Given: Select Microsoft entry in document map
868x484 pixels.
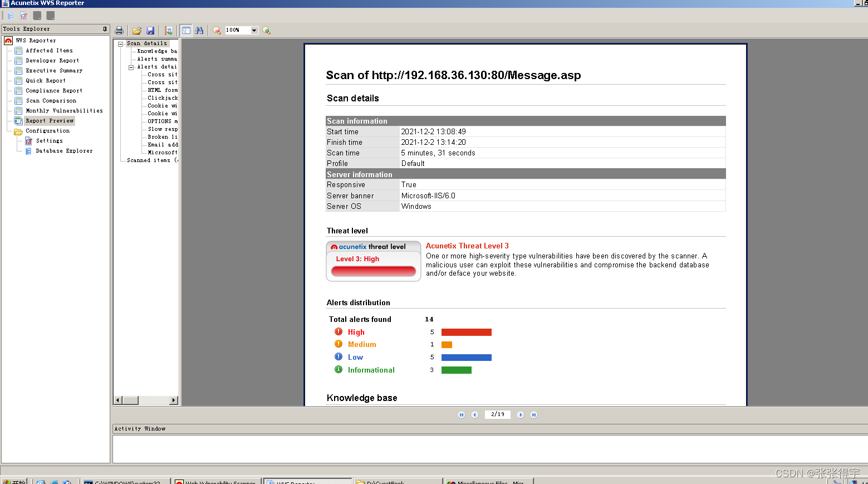Looking at the screenshot, I should tap(163, 153).
